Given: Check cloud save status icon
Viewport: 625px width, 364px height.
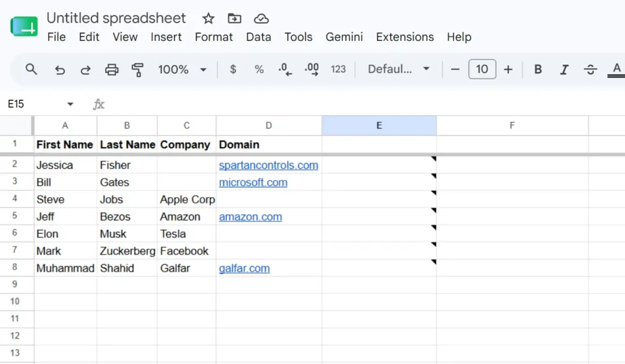Looking at the screenshot, I should pos(261,18).
